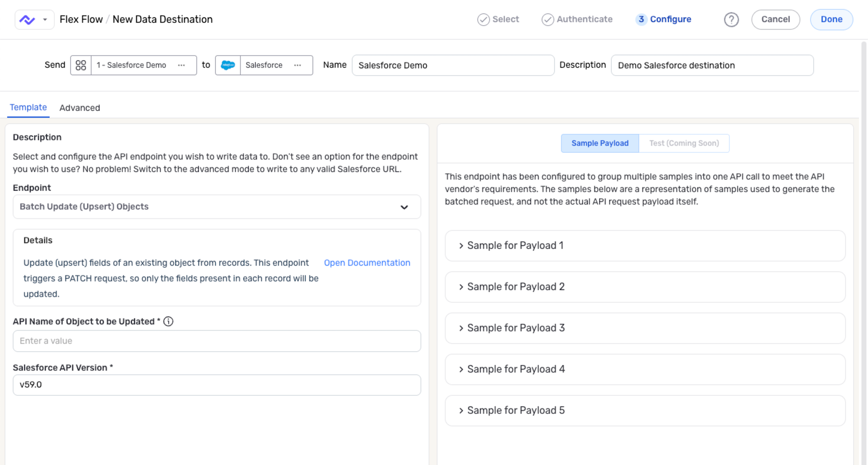
Task: Switch to the Template tab
Action: 28,107
